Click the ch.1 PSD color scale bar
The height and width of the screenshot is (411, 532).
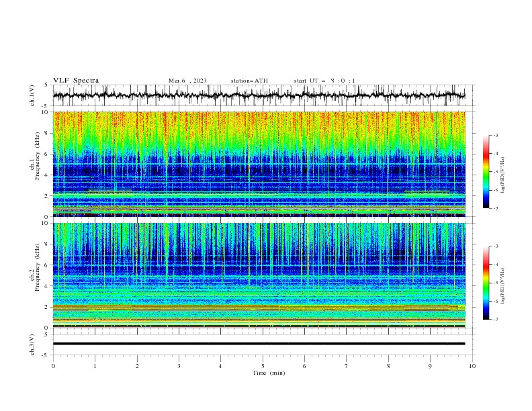486,172
